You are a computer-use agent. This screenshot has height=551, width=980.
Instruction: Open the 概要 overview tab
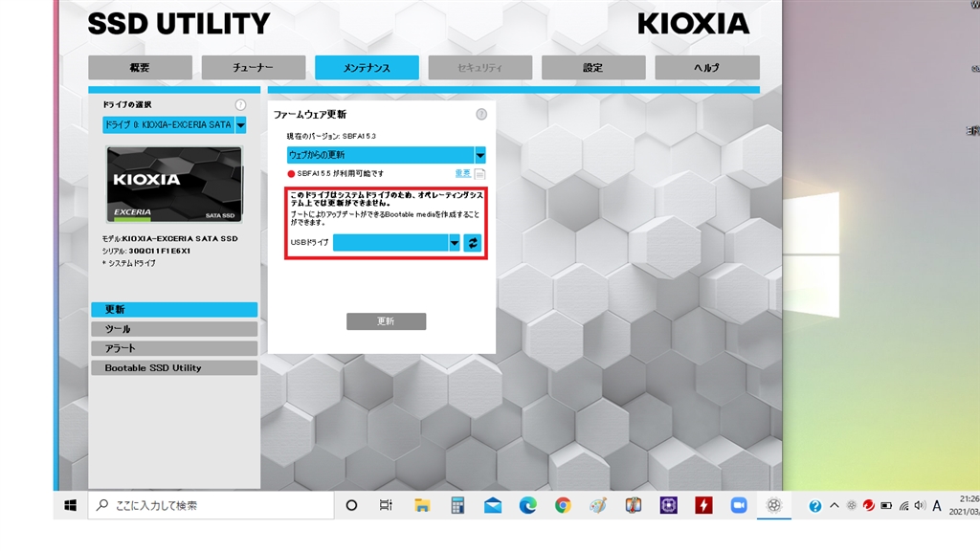140,68
